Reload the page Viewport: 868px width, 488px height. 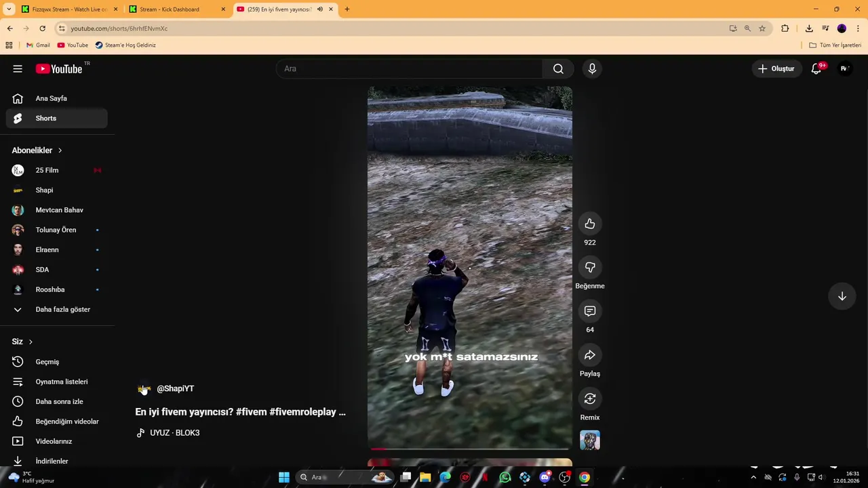(42, 28)
